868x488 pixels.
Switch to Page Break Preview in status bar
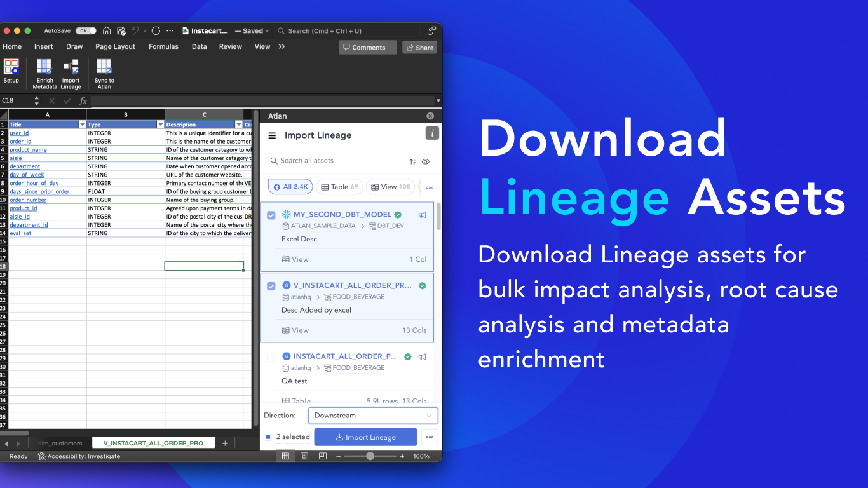[323, 456]
